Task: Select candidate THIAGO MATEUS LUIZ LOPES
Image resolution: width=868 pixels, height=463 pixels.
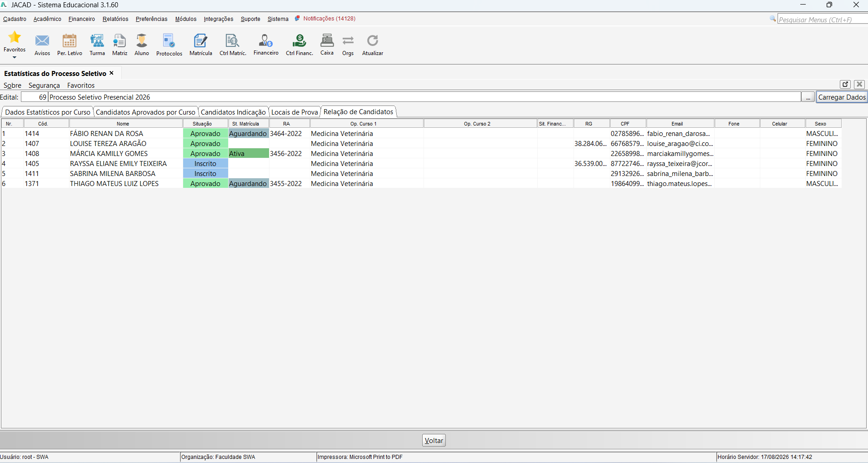Action: pyautogui.click(x=114, y=184)
